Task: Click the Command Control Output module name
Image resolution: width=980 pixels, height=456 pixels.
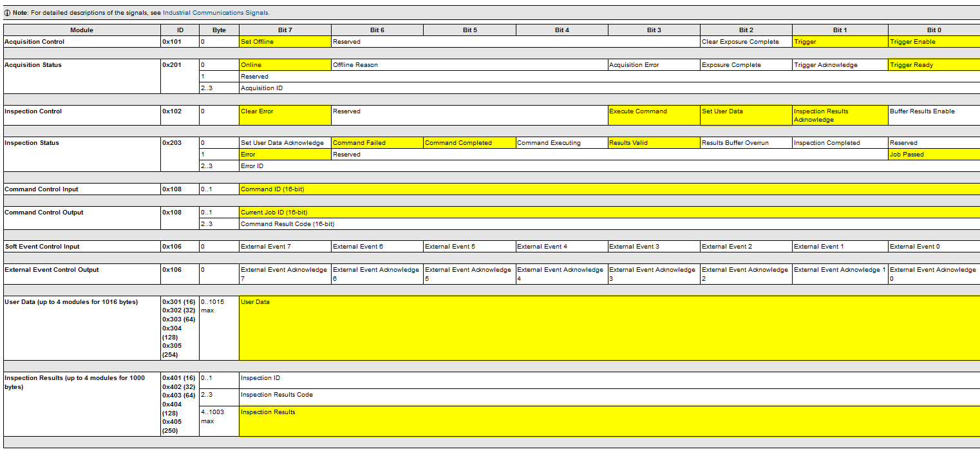Action: [44, 213]
